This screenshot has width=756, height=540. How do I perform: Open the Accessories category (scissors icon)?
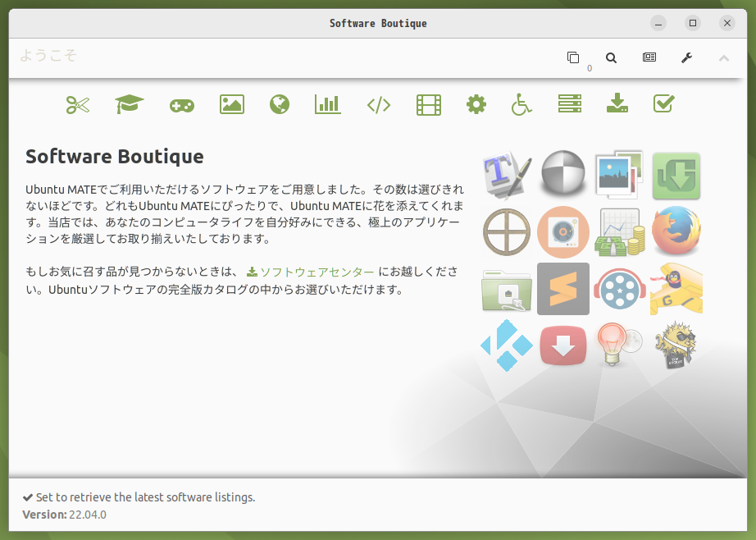(78, 104)
